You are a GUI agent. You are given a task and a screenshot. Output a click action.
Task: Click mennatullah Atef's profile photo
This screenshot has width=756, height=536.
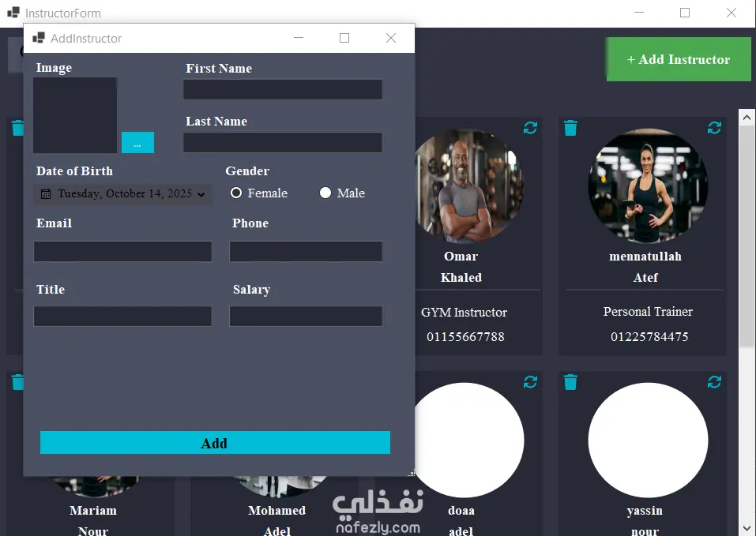(x=648, y=186)
